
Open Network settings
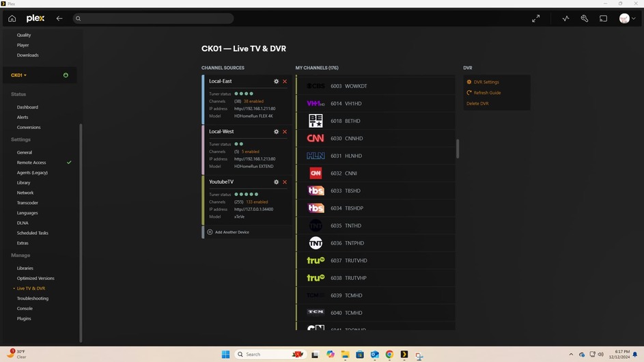[x=25, y=193]
